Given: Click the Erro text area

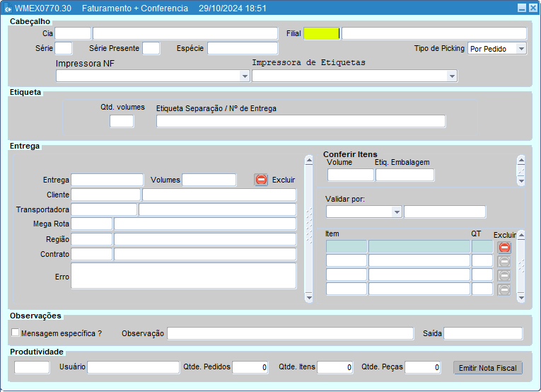Looking at the screenshot, I should click(183, 276).
